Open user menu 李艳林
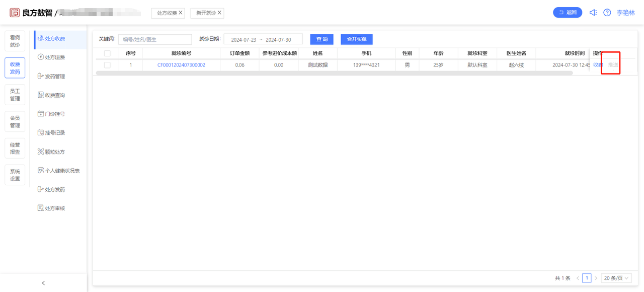 [626, 13]
